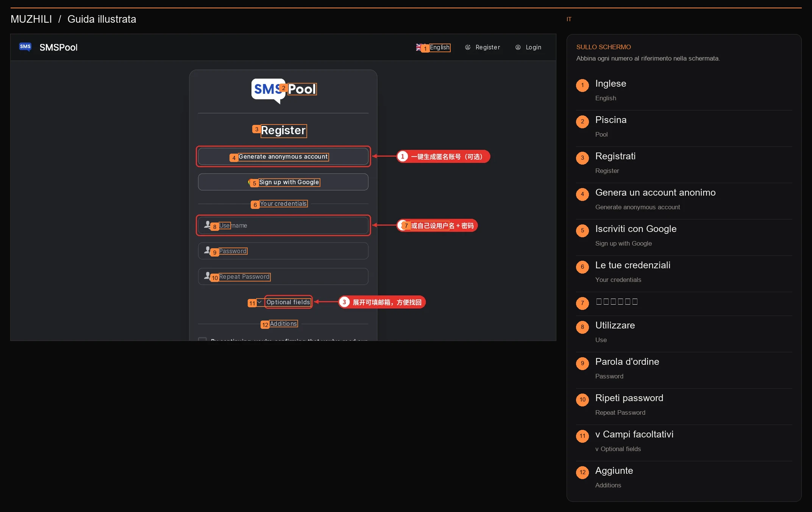812x512 pixels.
Task: Click the Your credentials section label
Action: [283, 204]
